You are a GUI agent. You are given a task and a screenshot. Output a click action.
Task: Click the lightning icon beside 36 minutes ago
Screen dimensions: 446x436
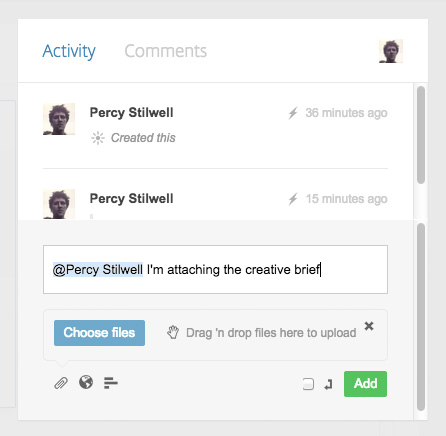(293, 113)
